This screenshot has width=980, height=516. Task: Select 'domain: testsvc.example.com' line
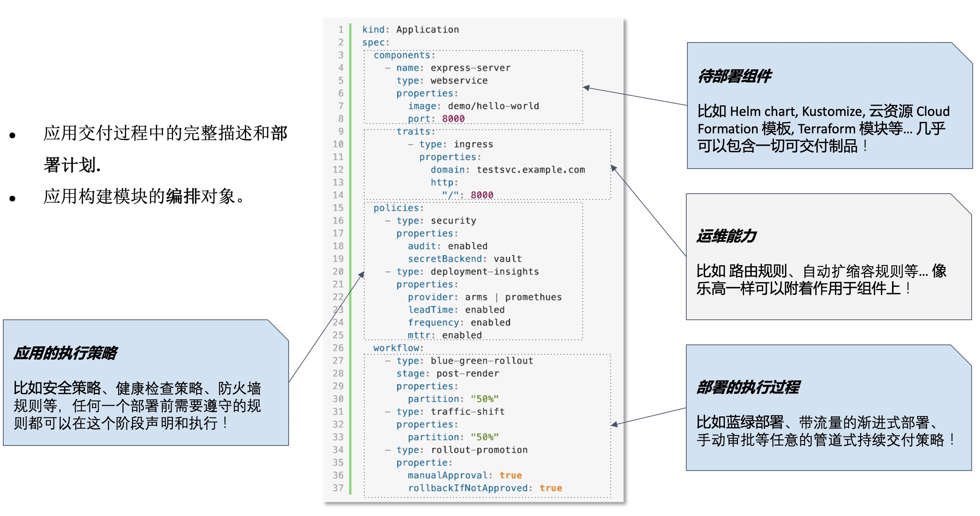pos(507,170)
